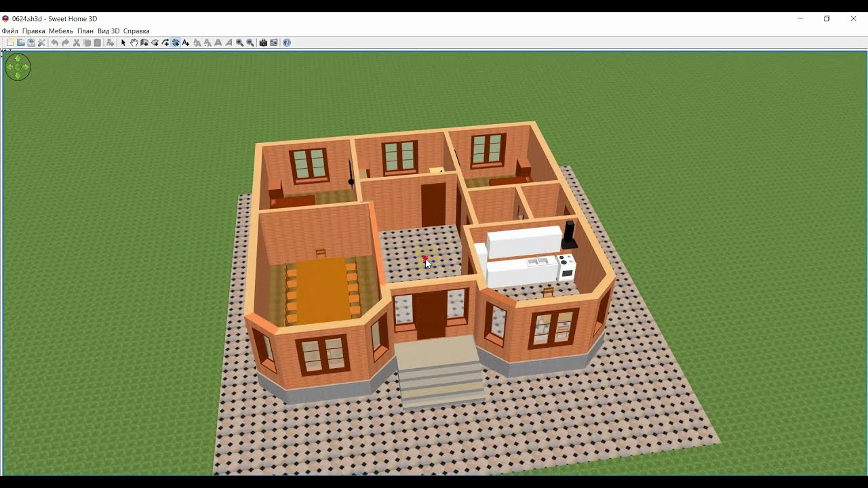The image size is (868, 488).
Task: Open the Справка menu
Action: coord(136,31)
